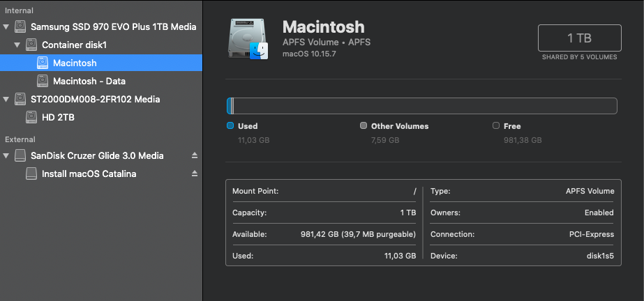Image resolution: width=644 pixels, height=301 pixels.
Task: Collapse the Samsung SSD 970 EVO Plus tree
Action: [x=6, y=26]
